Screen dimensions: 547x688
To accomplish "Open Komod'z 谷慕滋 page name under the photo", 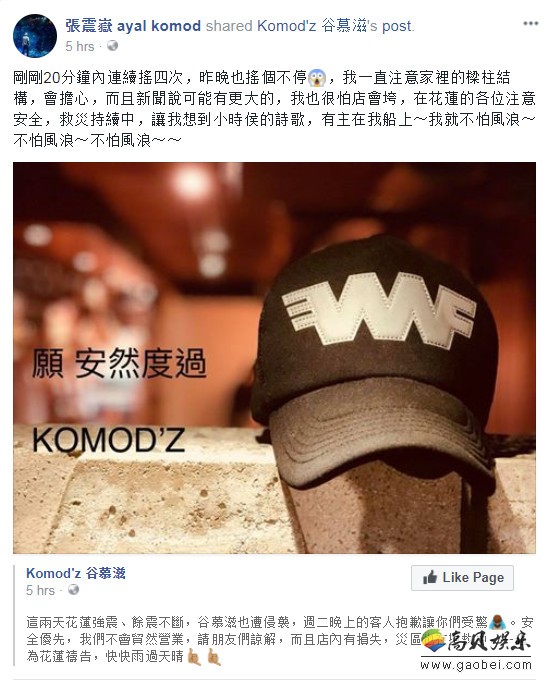I will coord(76,573).
